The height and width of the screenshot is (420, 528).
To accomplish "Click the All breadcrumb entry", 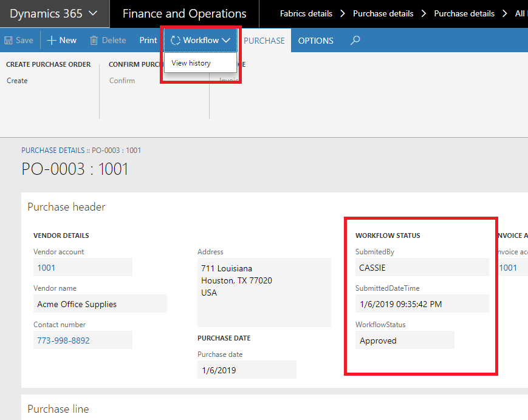I will click(519, 13).
